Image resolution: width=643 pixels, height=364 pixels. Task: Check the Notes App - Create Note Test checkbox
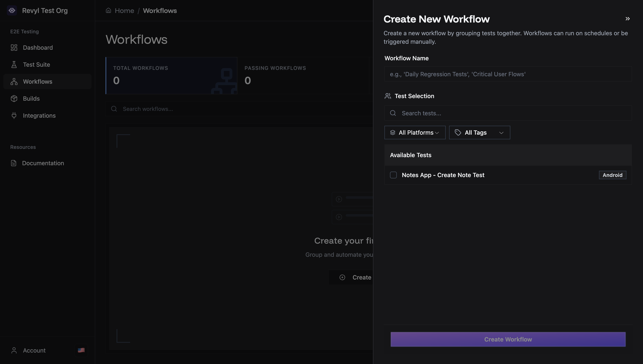(393, 175)
